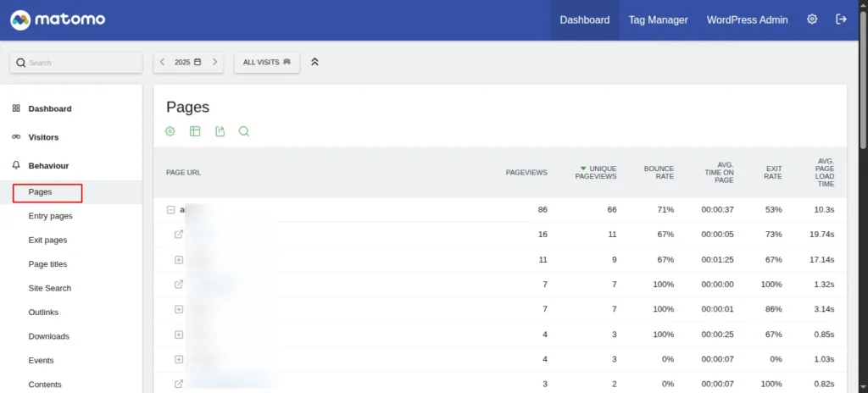
Task: Expand the row with 11 pageviews
Action: coord(179,259)
